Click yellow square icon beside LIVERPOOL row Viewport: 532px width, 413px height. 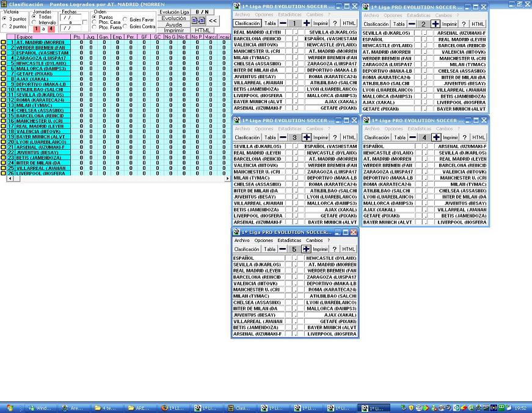(4, 173)
